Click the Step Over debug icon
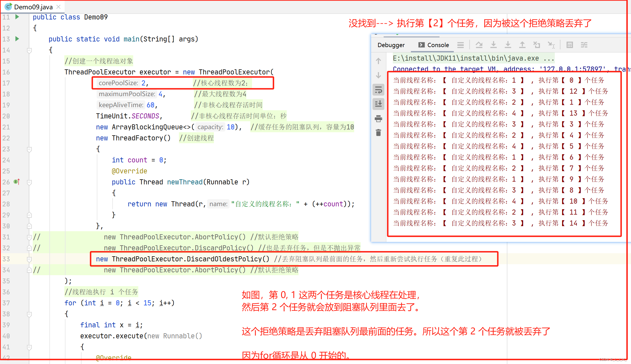631x364 pixels. pos(479,45)
